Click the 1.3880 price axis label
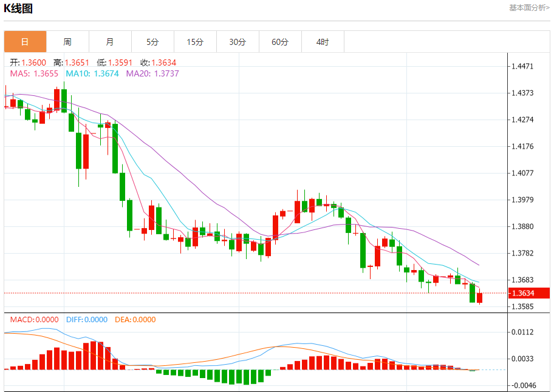This screenshot has width=554, height=392. click(x=522, y=226)
